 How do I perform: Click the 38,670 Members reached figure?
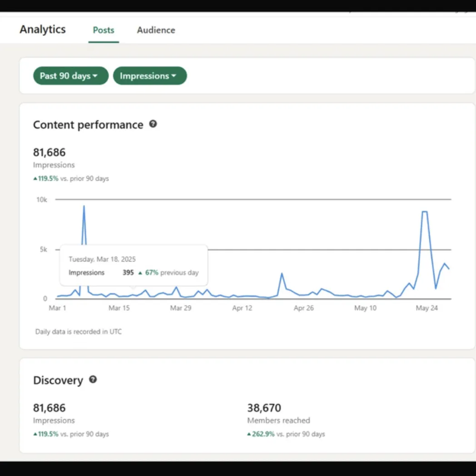coord(264,408)
